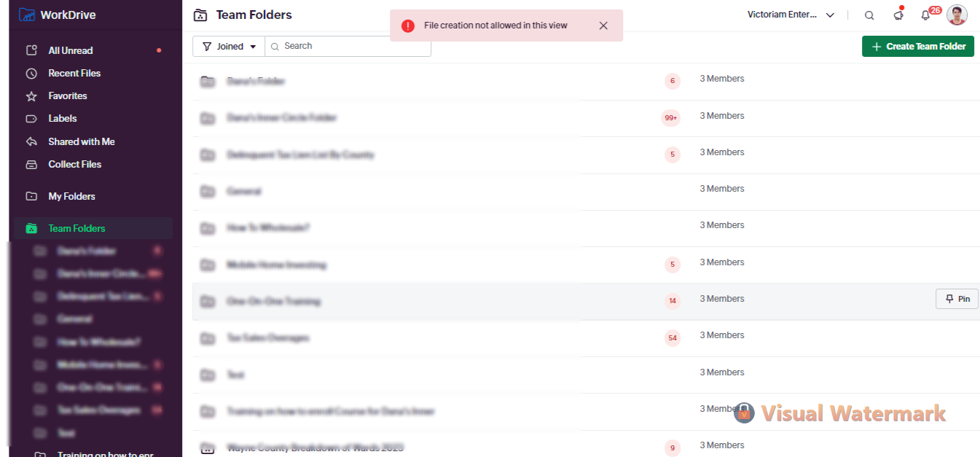Open Shared with Me

pos(81,141)
